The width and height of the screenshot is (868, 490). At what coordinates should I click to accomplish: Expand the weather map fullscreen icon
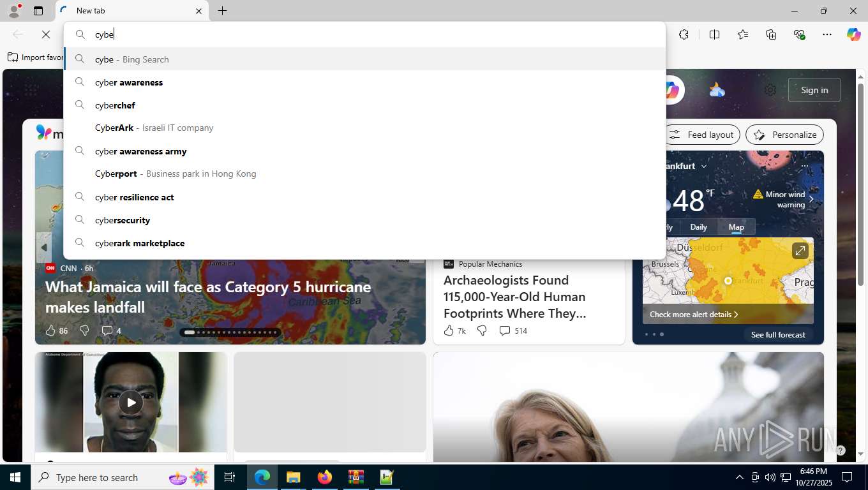(800, 251)
